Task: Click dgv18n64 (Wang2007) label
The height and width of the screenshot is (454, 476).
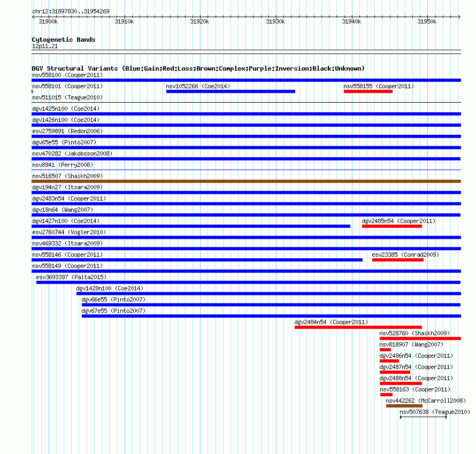Action: [63, 210]
